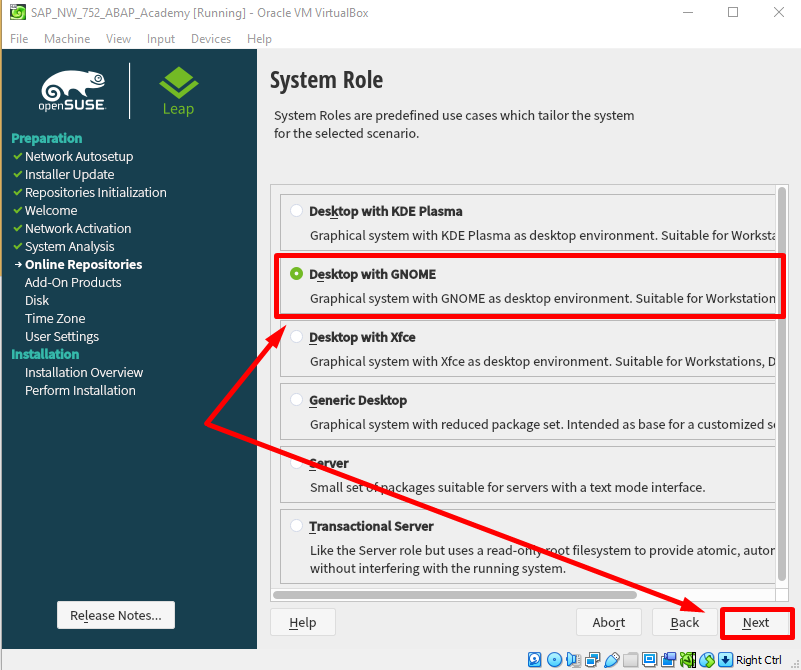Image resolution: width=801 pixels, height=670 pixels.
Task: Click the hard disk activity indicator icon
Action: (534, 660)
